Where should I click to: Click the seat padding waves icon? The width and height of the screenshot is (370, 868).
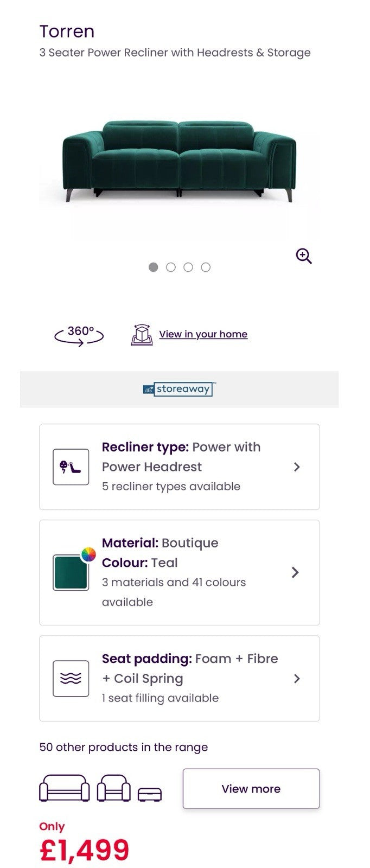point(71,678)
